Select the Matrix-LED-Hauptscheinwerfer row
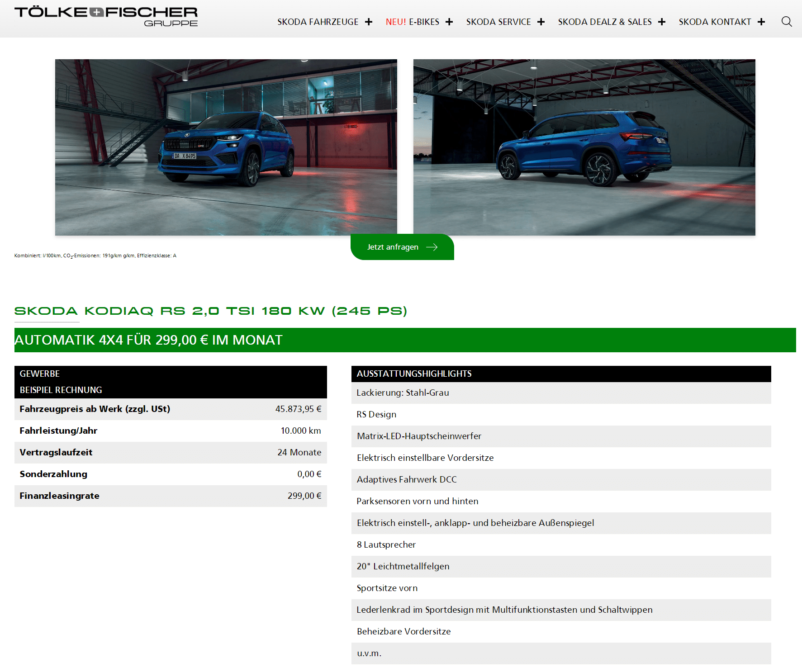 click(561, 436)
